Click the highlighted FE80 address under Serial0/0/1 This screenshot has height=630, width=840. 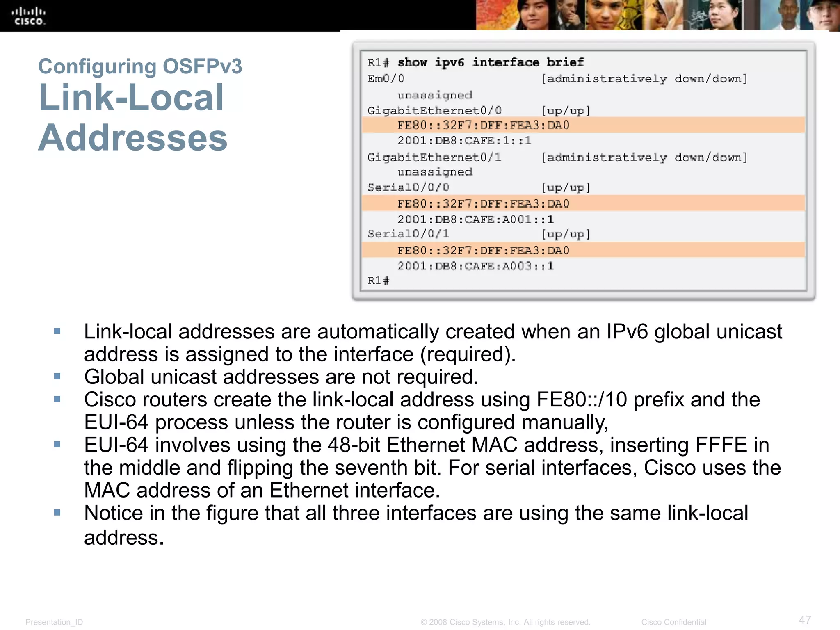484,250
